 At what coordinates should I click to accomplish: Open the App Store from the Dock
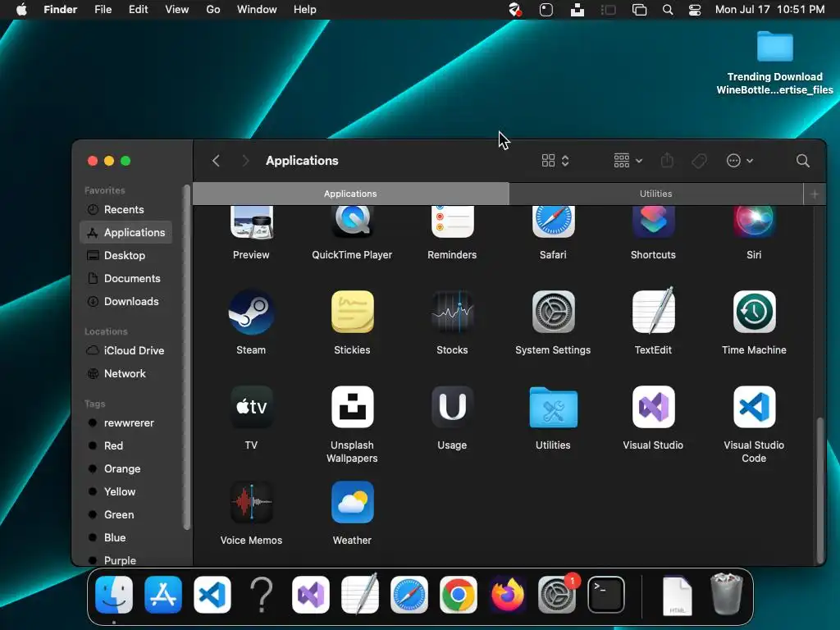[x=163, y=595]
